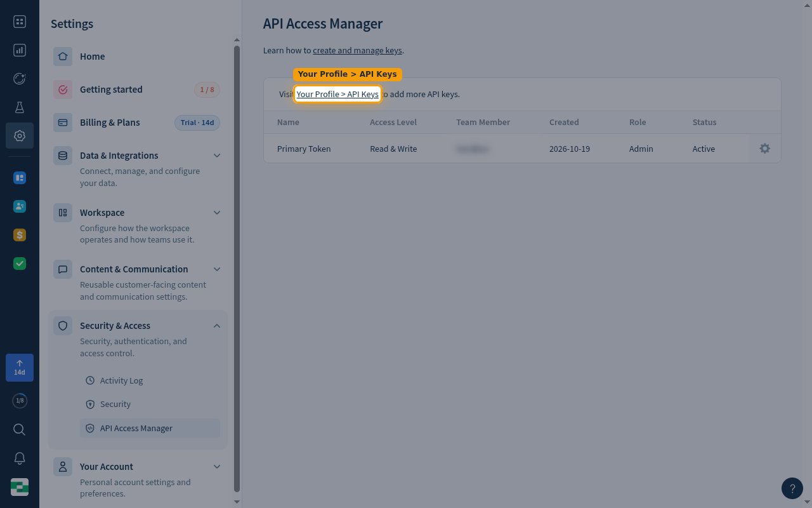The image size is (812, 508).
Task: Click the sidebar scrollbar up arrow
Action: coord(237,41)
